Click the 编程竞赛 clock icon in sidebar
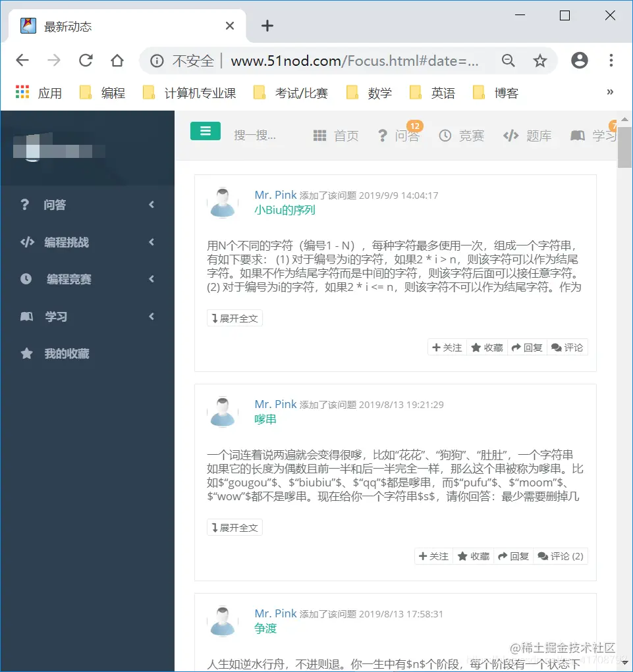The image size is (633, 672). [x=26, y=279]
